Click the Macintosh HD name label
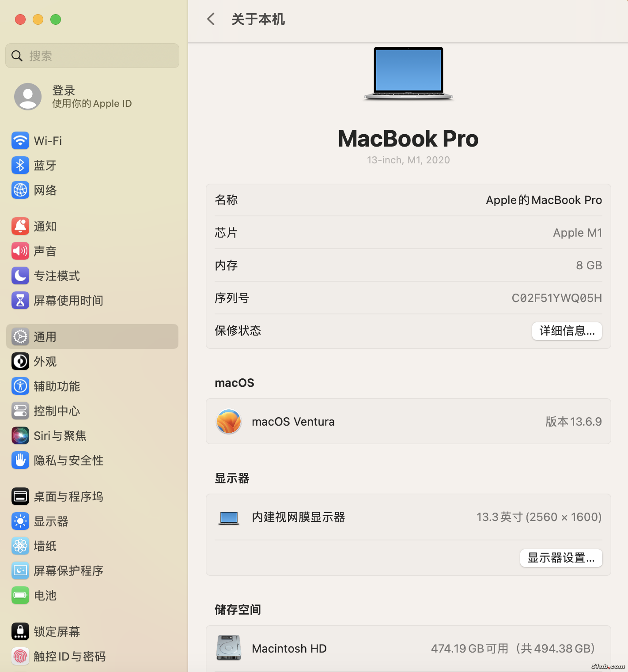The width and height of the screenshot is (628, 672). (289, 649)
